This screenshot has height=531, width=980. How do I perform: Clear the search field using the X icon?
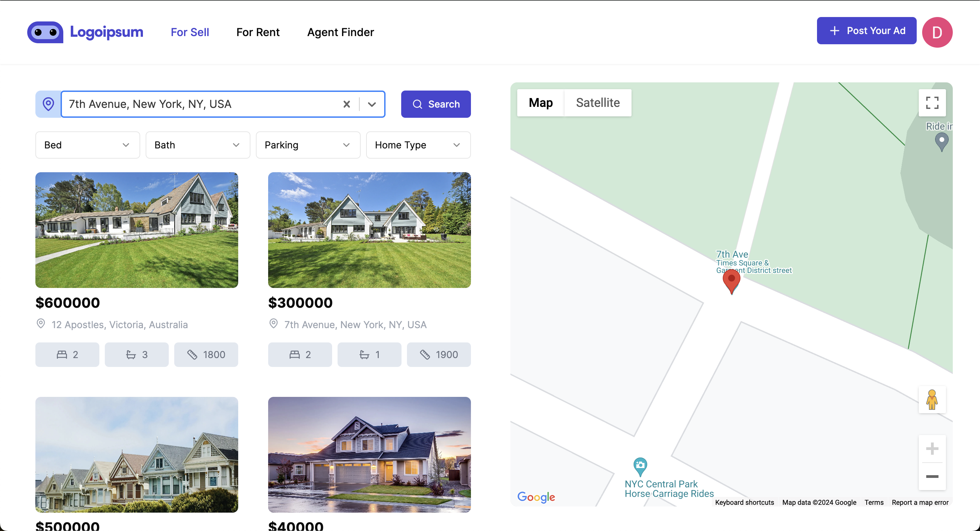point(347,104)
